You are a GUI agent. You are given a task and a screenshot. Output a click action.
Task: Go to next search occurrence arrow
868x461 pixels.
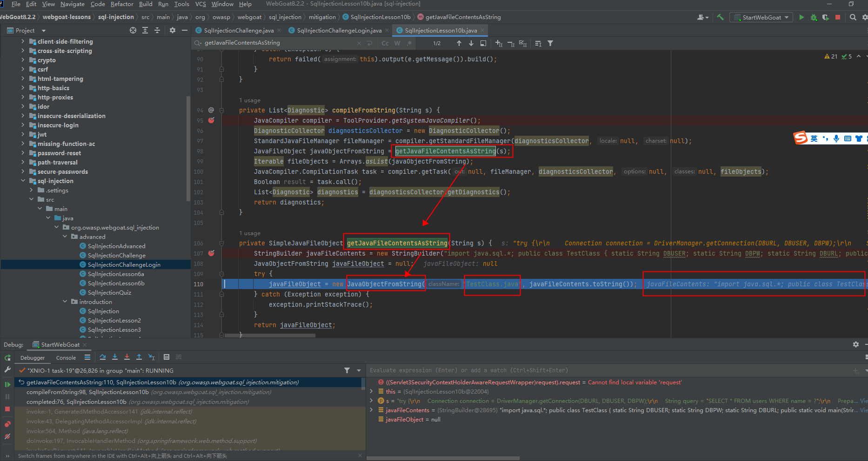pos(471,43)
